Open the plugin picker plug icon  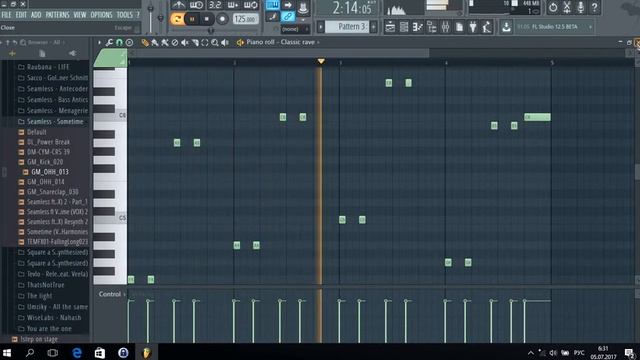(473, 27)
